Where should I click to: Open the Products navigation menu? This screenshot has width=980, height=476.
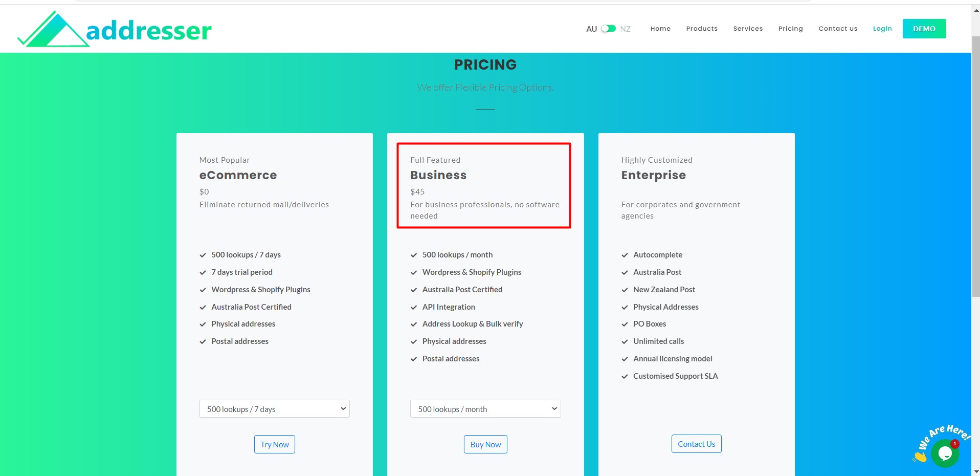tap(701, 29)
